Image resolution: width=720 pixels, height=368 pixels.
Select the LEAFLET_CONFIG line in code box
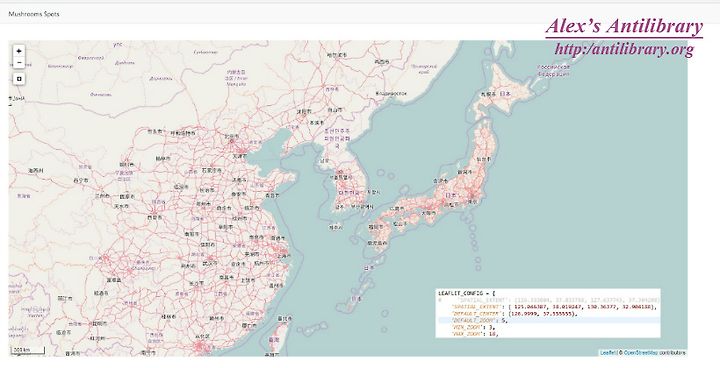[x=467, y=293]
